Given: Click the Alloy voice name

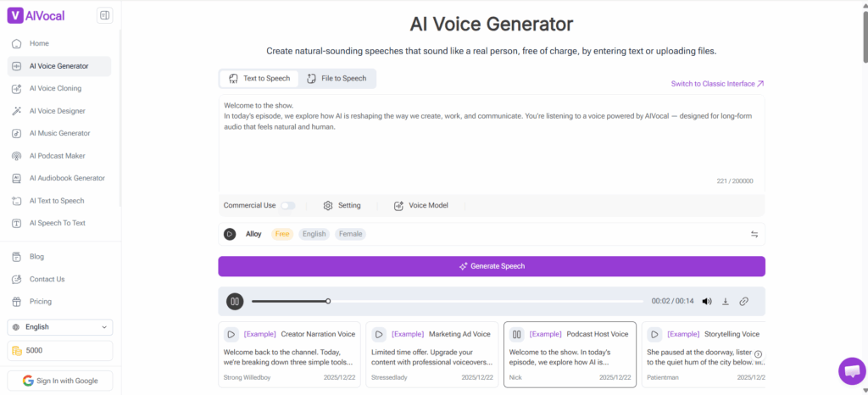Looking at the screenshot, I should (253, 234).
